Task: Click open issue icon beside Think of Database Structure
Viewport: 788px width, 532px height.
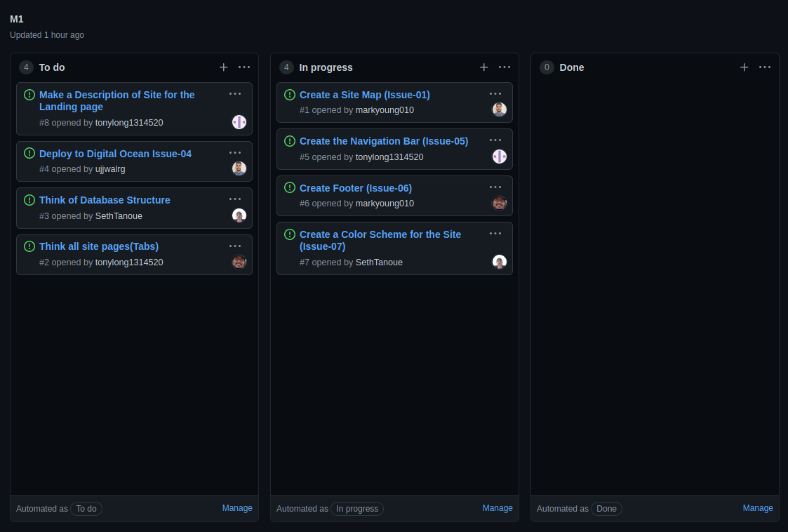Action: (29, 200)
